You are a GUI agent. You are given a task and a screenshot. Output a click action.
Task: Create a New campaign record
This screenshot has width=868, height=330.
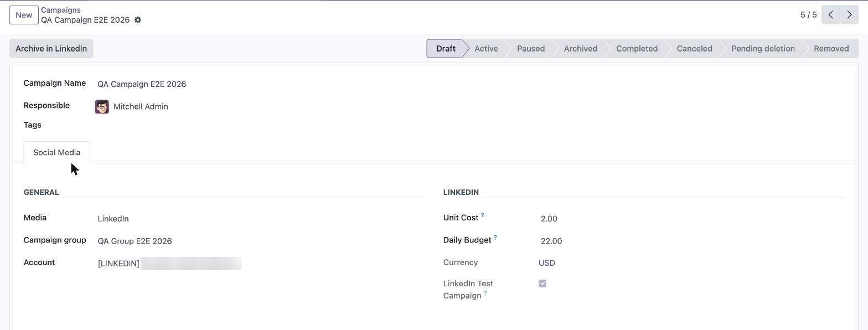coord(24,15)
